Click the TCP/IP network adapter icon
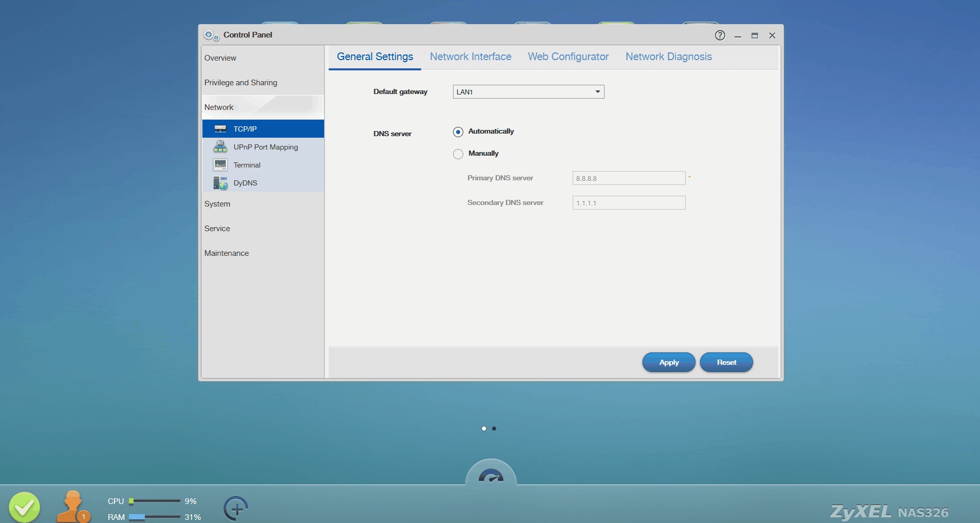The width and height of the screenshot is (980, 523). pyautogui.click(x=220, y=129)
